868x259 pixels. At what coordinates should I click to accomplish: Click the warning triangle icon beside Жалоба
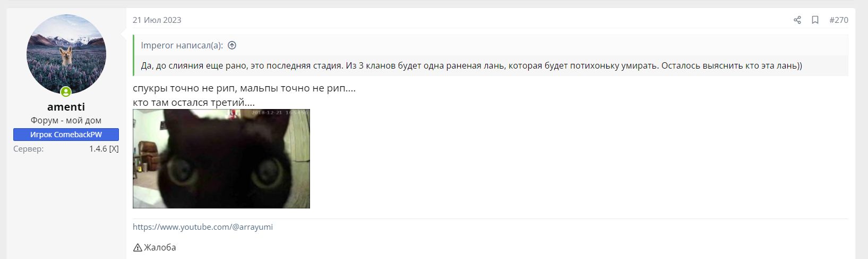(x=137, y=247)
